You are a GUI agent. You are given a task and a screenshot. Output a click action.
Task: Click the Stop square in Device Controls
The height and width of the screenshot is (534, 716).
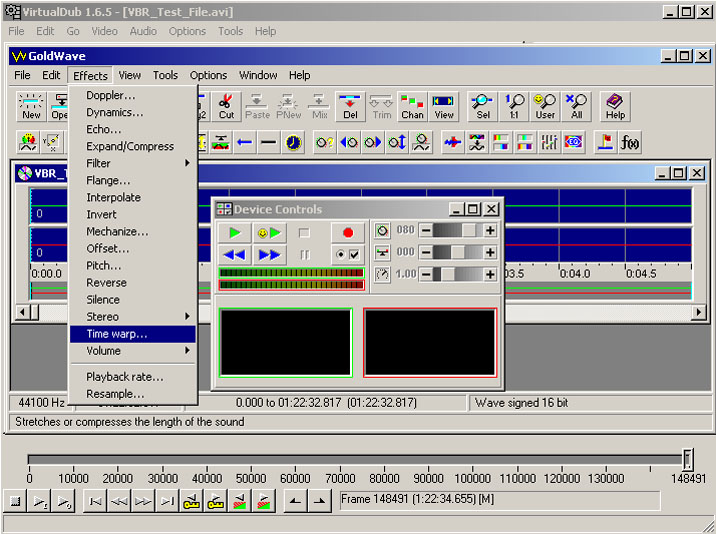pyautogui.click(x=304, y=233)
